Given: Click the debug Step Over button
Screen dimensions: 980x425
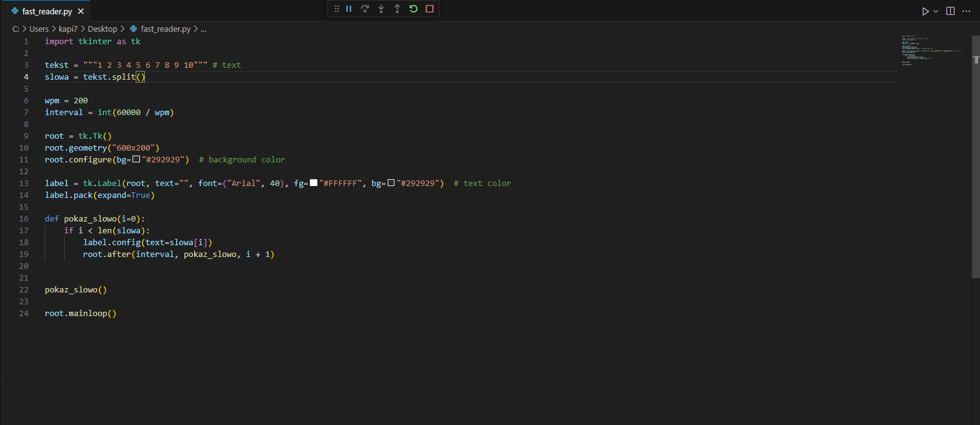Looking at the screenshot, I should (x=365, y=9).
